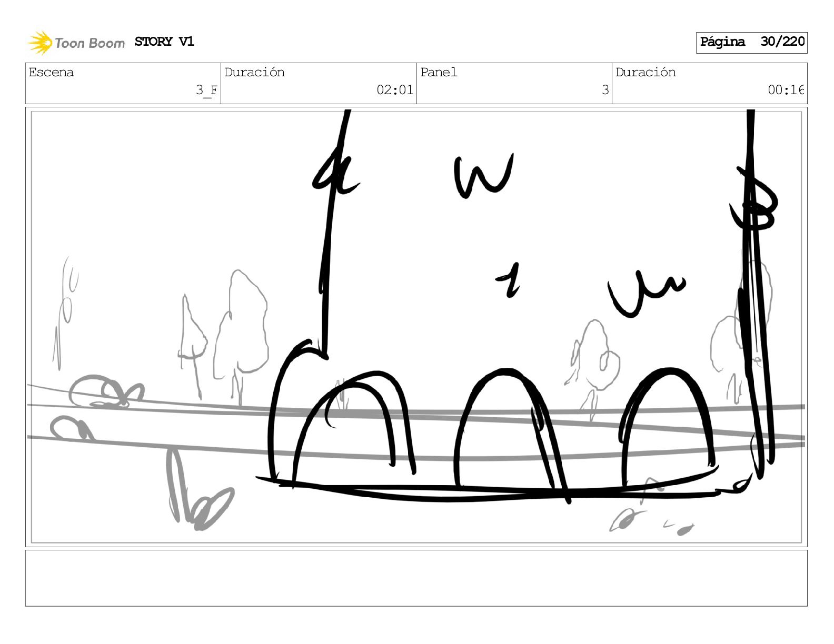Click the scene value 3_F
The image size is (834, 644).
tap(206, 90)
